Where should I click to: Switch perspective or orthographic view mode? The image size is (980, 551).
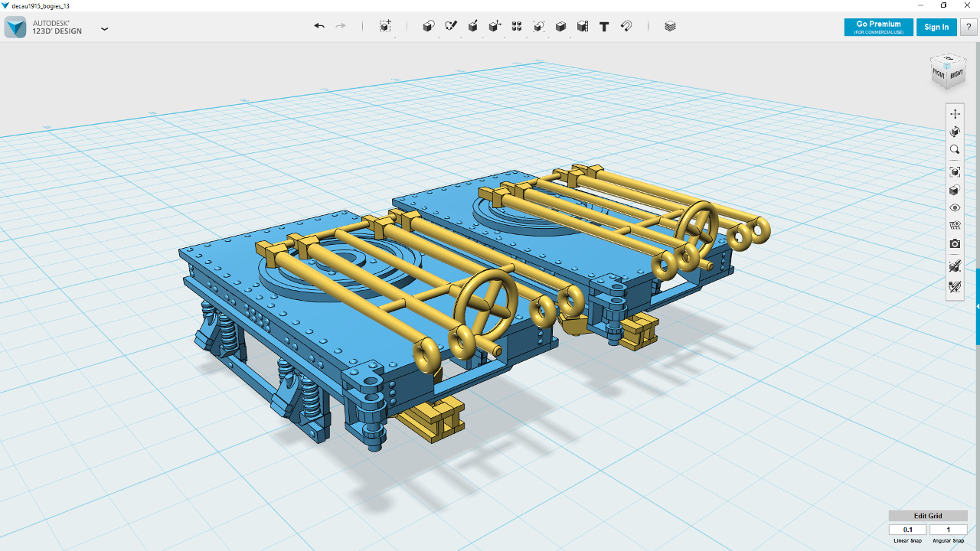pos(955,190)
